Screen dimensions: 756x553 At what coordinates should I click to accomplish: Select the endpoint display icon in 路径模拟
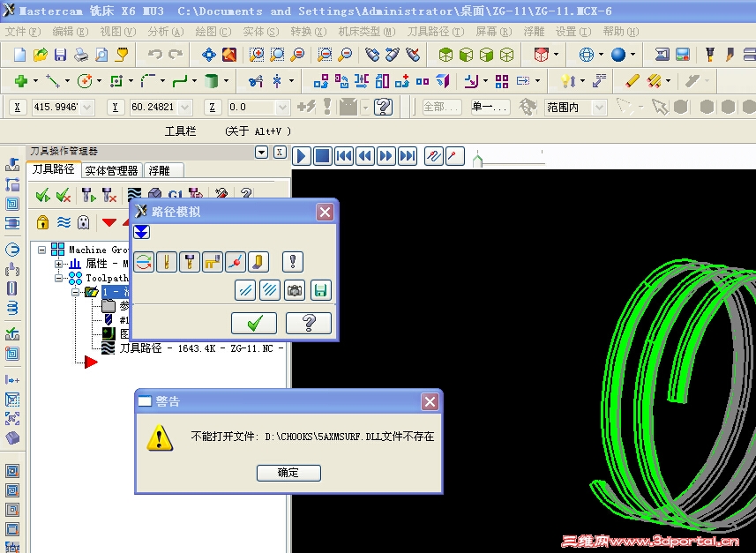236,261
